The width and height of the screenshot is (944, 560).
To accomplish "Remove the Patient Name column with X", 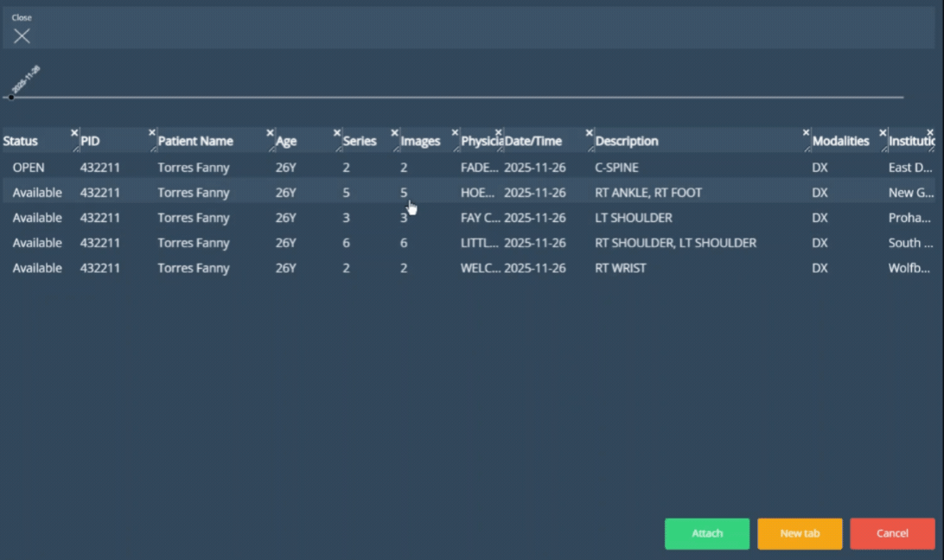I will click(x=271, y=133).
